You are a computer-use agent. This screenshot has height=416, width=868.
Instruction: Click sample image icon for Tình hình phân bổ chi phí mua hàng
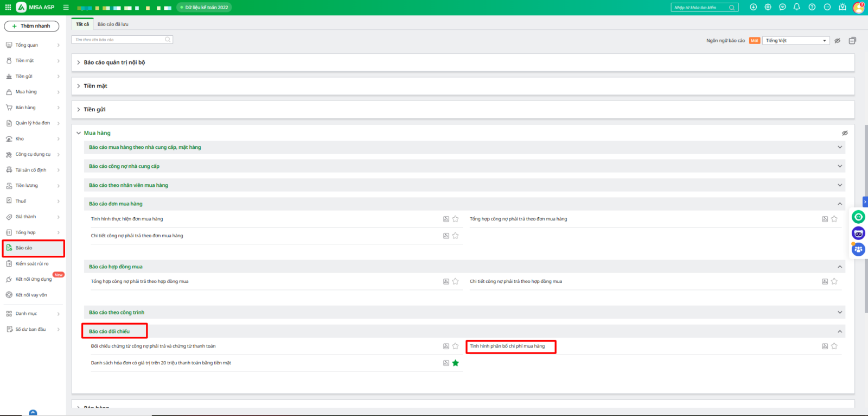[x=825, y=346]
